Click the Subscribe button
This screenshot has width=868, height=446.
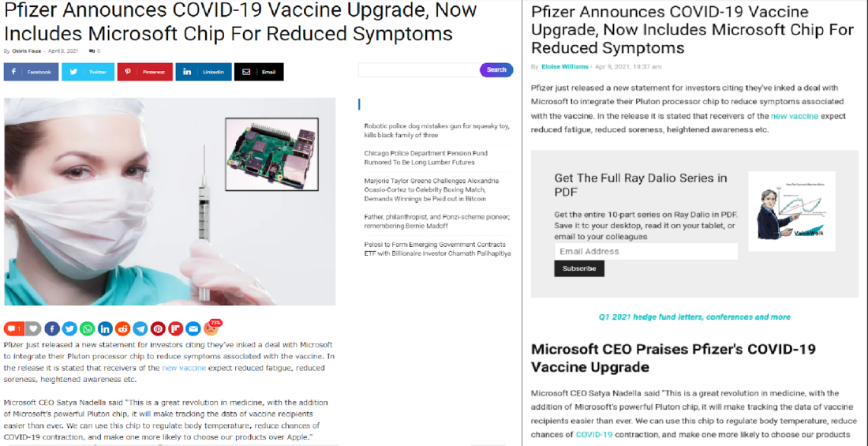click(x=579, y=268)
